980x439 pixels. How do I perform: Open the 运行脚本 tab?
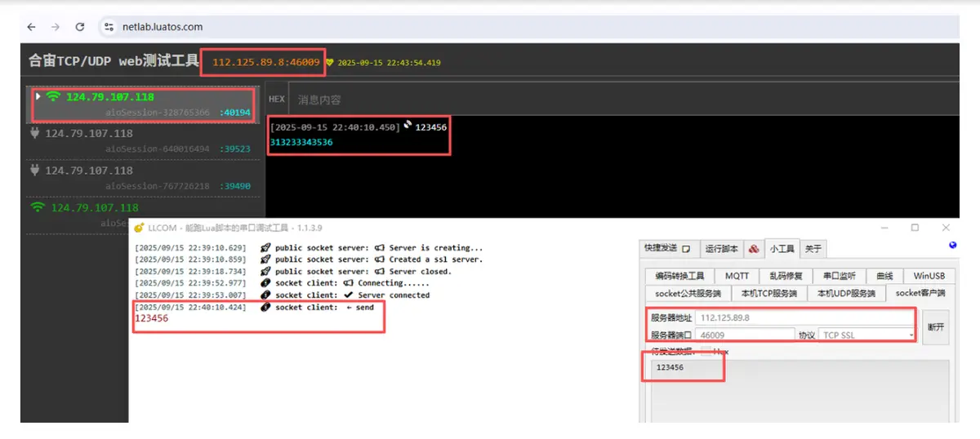pos(721,248)
